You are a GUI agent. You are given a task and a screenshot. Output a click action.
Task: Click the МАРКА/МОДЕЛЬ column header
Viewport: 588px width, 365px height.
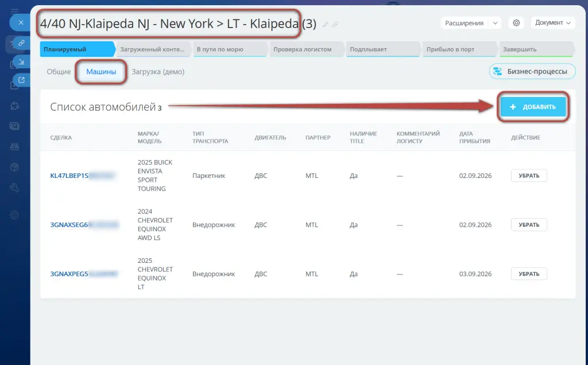coord(150,138)
